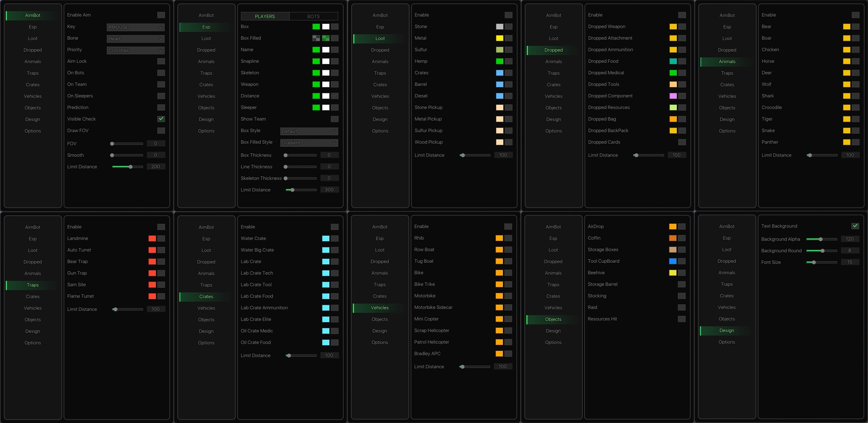Tick the Bradley APC checkbox
The width and height of the screenshot is (868, 423).
tap(508, 354)
